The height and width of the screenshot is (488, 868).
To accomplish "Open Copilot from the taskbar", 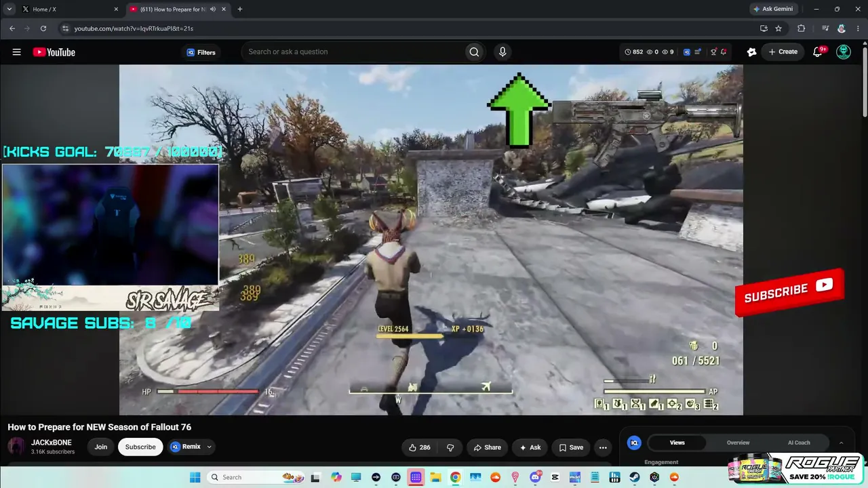I will point(336,477).
